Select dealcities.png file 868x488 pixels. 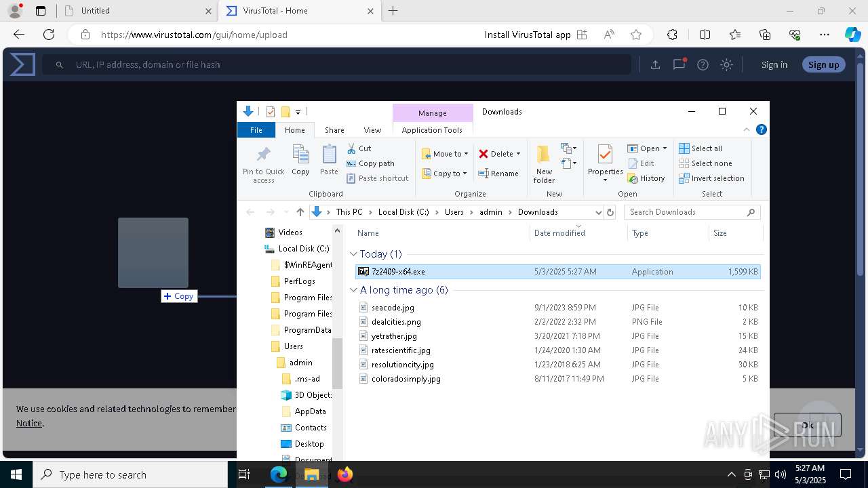[x=396, y=322]
